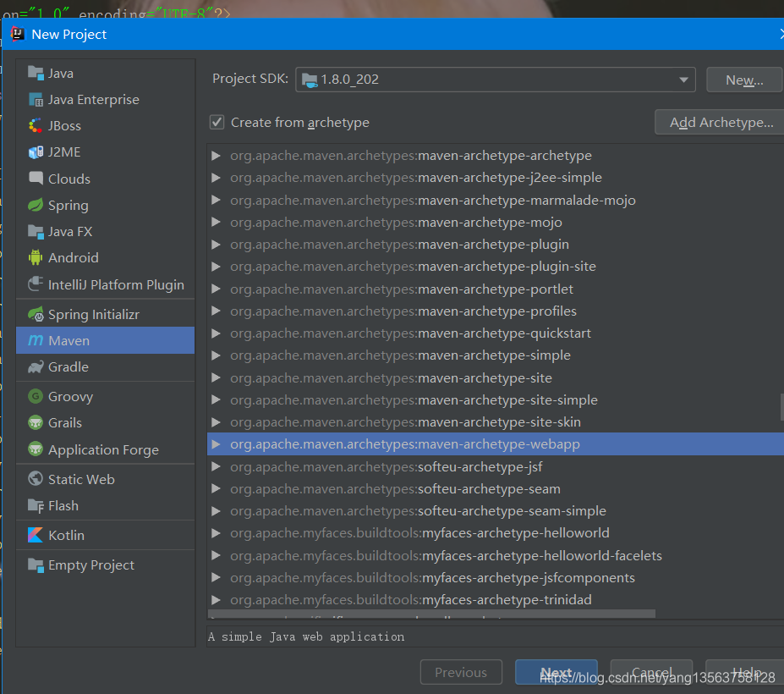Toggle Create from archetype checkbox
Viewport: 784px width, 694px height.
pos(217,122)
